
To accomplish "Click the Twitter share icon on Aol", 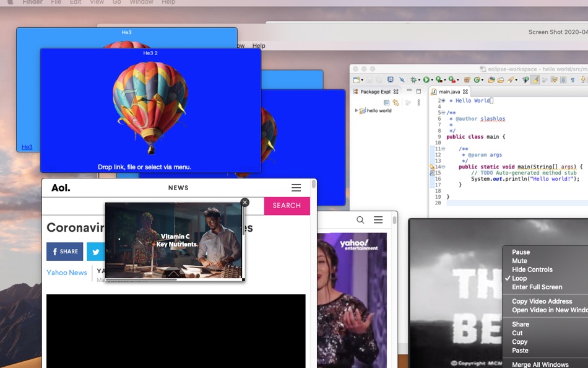I will pos(96,252).
